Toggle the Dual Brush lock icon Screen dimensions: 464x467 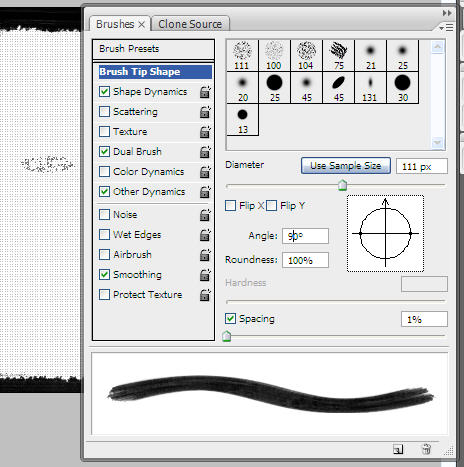pyautogui.click(x=205, y=152)
